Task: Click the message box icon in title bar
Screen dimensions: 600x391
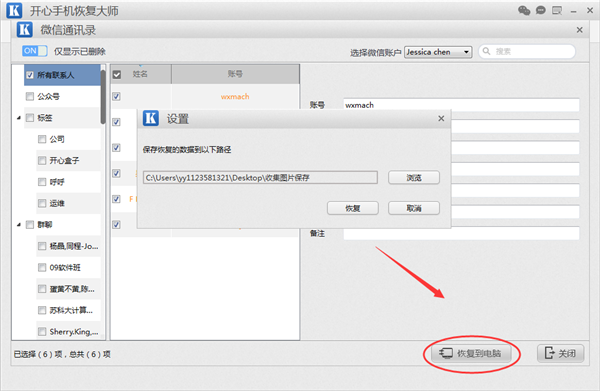Action: point(557,10)
